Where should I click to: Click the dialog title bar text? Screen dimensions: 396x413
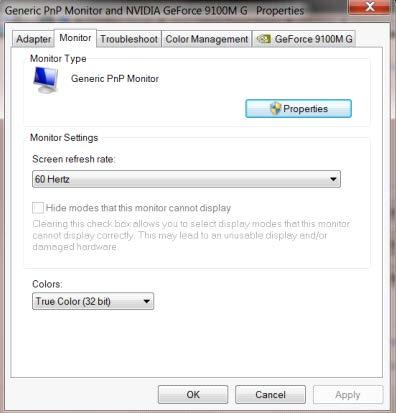point(154,11)
